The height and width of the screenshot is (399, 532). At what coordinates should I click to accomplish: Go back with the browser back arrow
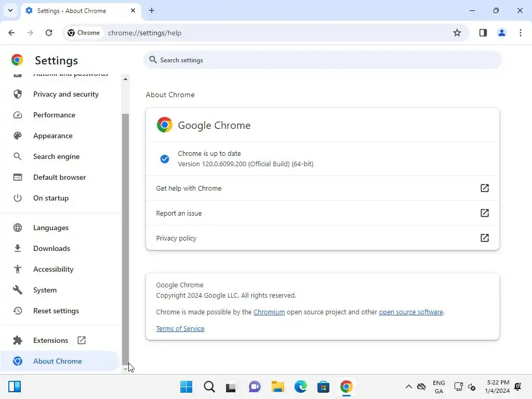[x=11, y=33]
